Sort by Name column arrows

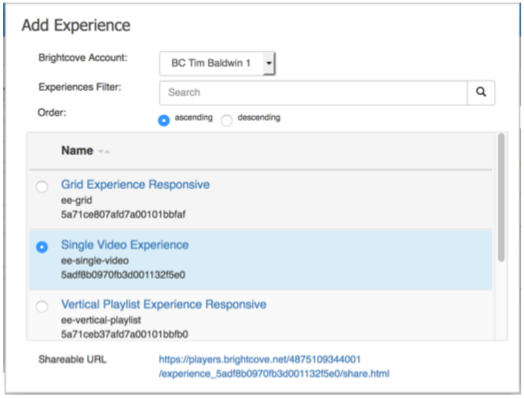(x=104, y=151)
